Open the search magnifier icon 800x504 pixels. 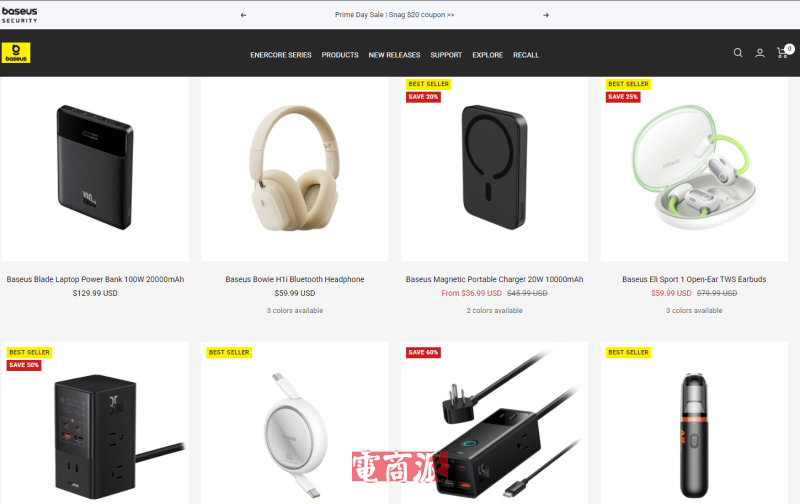[x=738, y=53]
